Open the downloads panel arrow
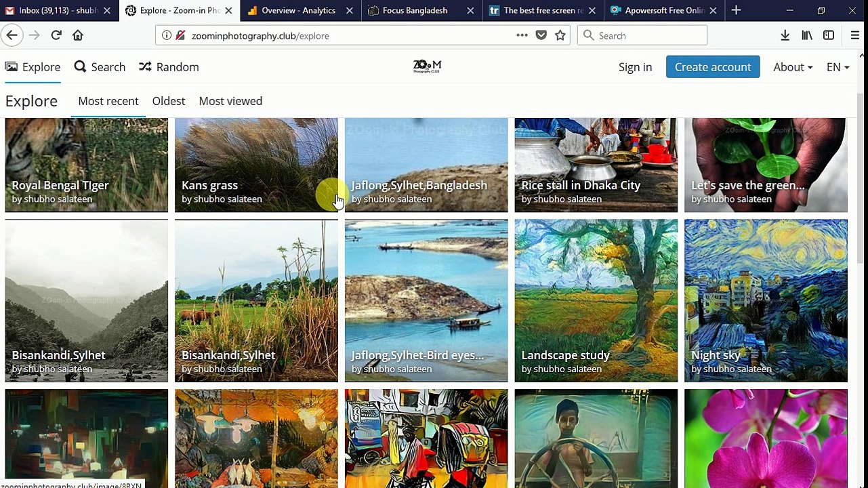Viewport: 868px width, 488px height. pos(785,35)
